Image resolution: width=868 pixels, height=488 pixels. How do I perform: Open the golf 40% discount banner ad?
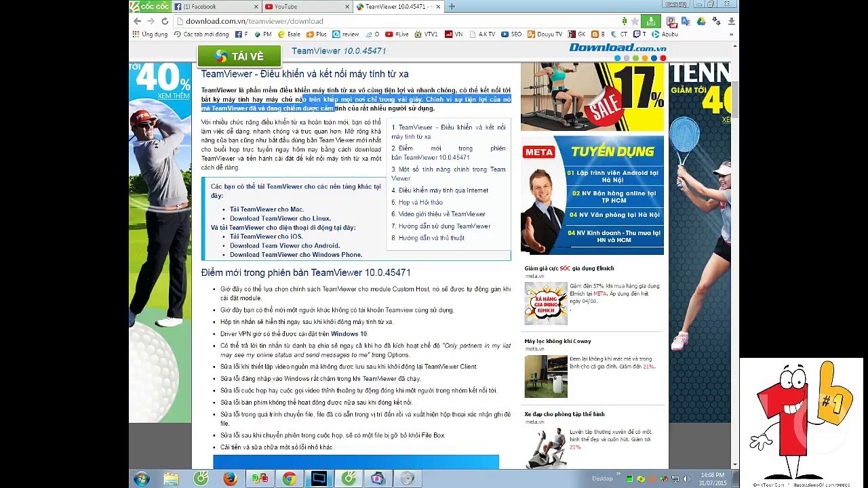(x=160, y=242)
